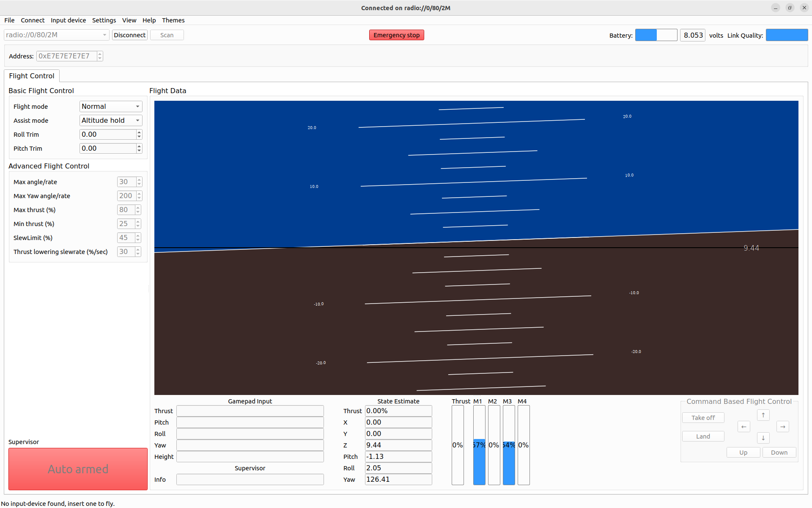This screenshot has width=812, height=508.
Task: Select the Flight Control tab
Action: [32, 76]
